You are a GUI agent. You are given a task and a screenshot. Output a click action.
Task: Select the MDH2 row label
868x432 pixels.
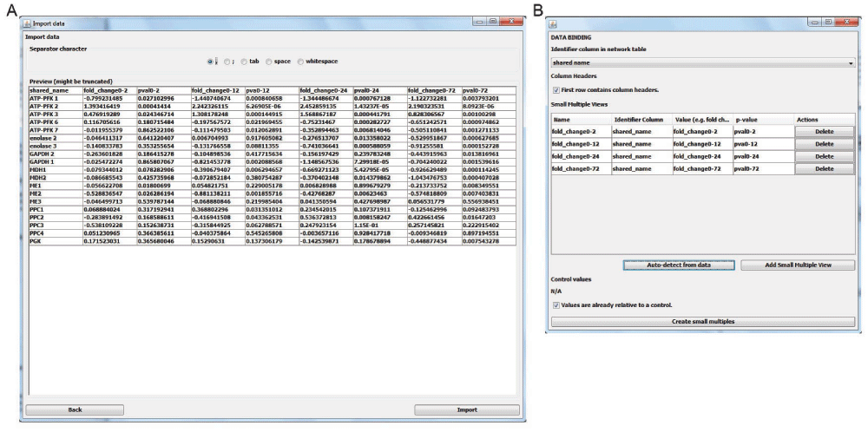[56, 177]
